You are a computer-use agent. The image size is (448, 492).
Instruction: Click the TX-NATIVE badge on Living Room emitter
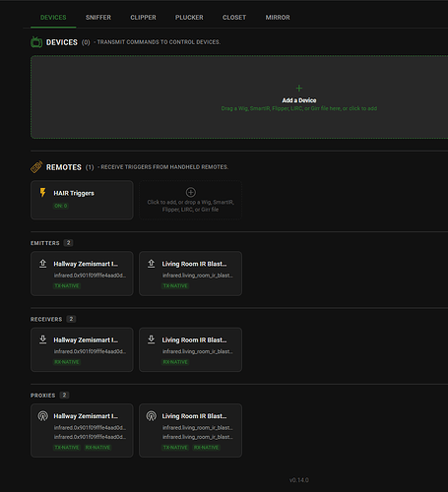[x=175, y=286]
